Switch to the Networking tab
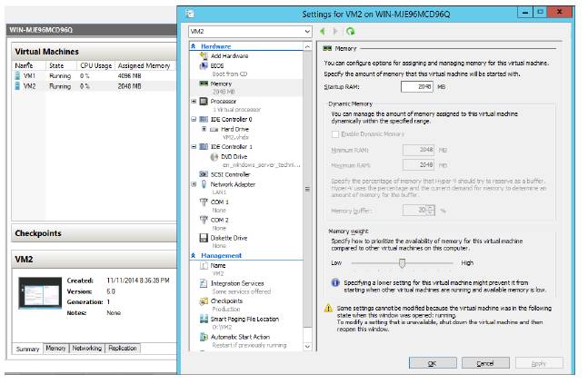Image resolution: width=588 pixels, height=384 pixels. click(87, 348)
